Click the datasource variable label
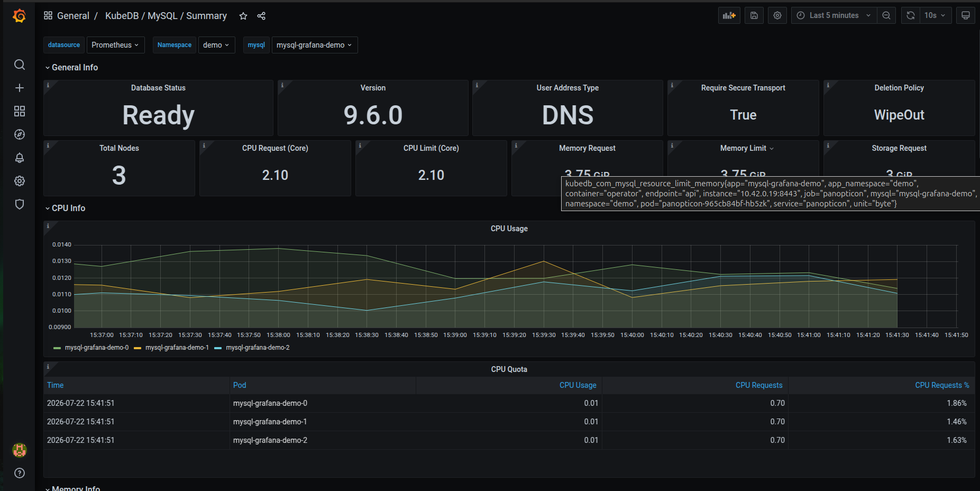Image resolution: width=980 pixels, height=491 pixels. pyautogui.click(x=64, y=45)
